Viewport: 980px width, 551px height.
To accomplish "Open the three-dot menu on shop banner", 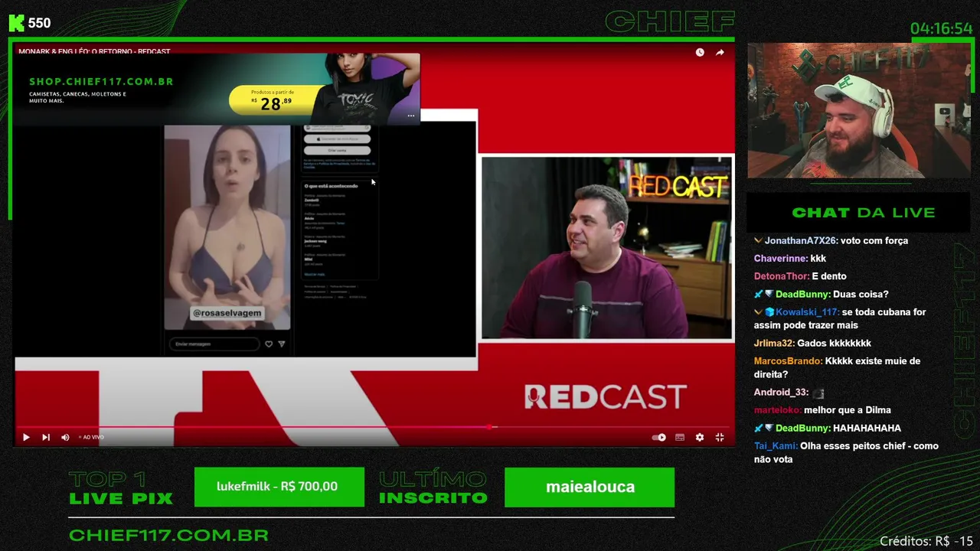I will pyautogui.click(x=411, y=116).
